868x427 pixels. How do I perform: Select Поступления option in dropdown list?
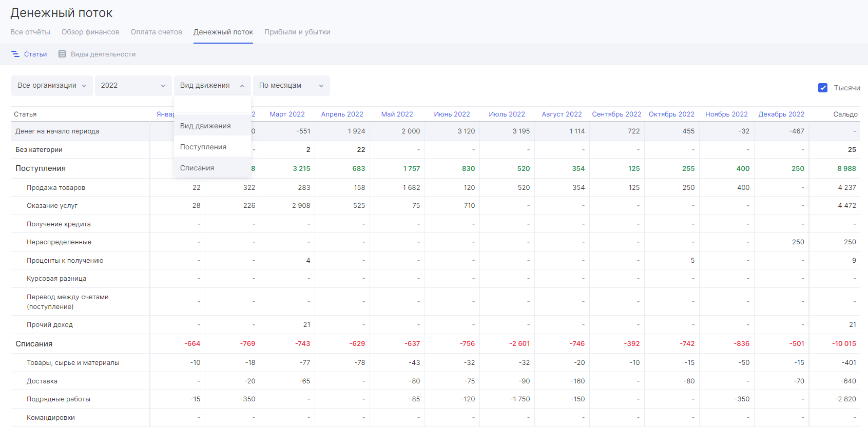pyautogui.click(x=212, y=147)
